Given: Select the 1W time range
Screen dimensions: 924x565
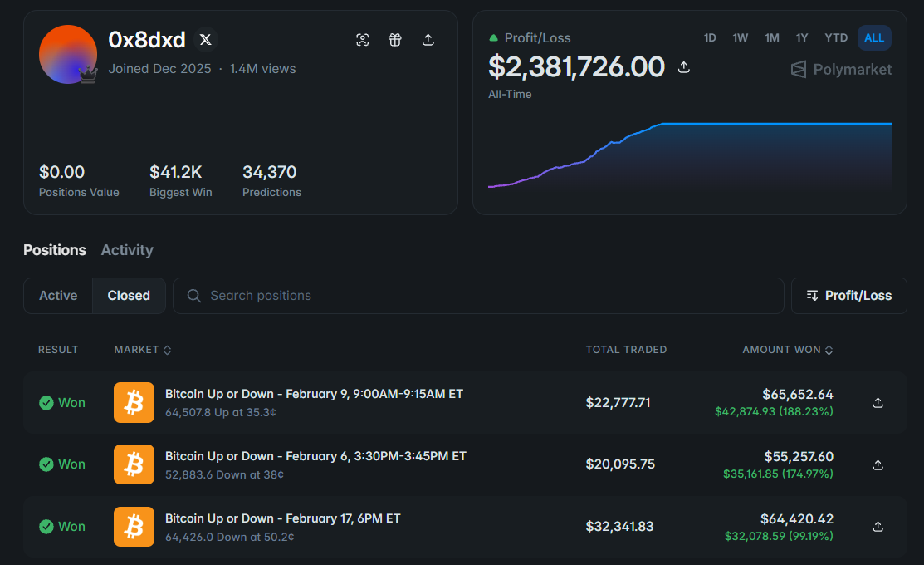Looking at the screenshot, I should pyautogui.click(x=741, y=37).
